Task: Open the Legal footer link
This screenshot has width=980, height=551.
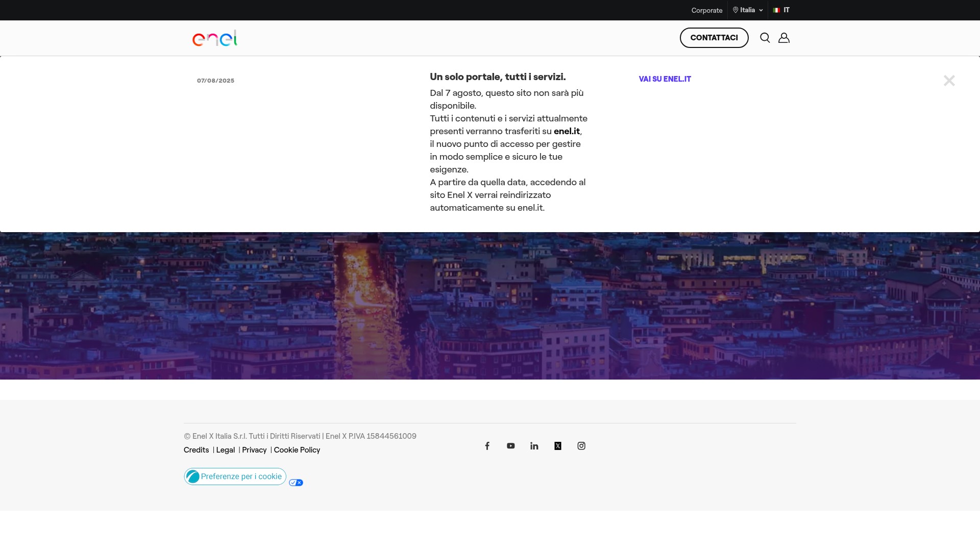Action: pyautogui.click(x=225, y=450)
